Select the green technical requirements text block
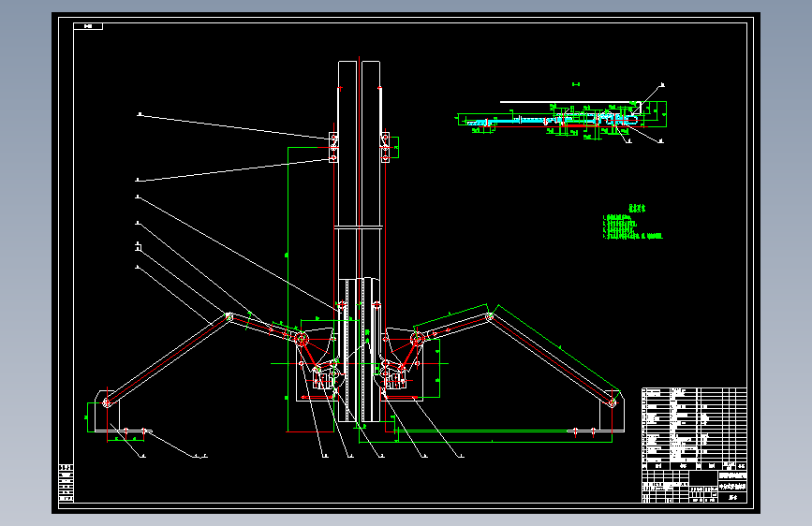The width and height of the screenshot is (812, 526). tap(632, 222)
